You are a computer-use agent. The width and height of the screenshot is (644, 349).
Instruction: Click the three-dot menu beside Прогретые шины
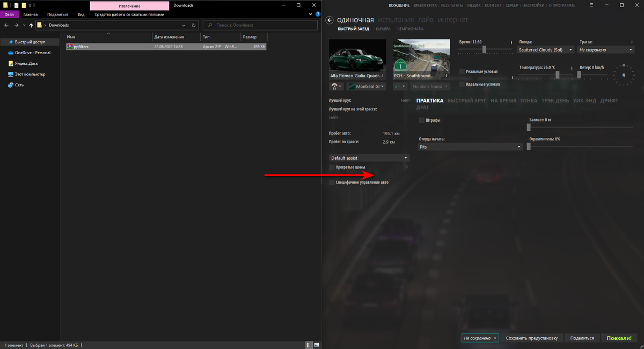click(406, 167)
